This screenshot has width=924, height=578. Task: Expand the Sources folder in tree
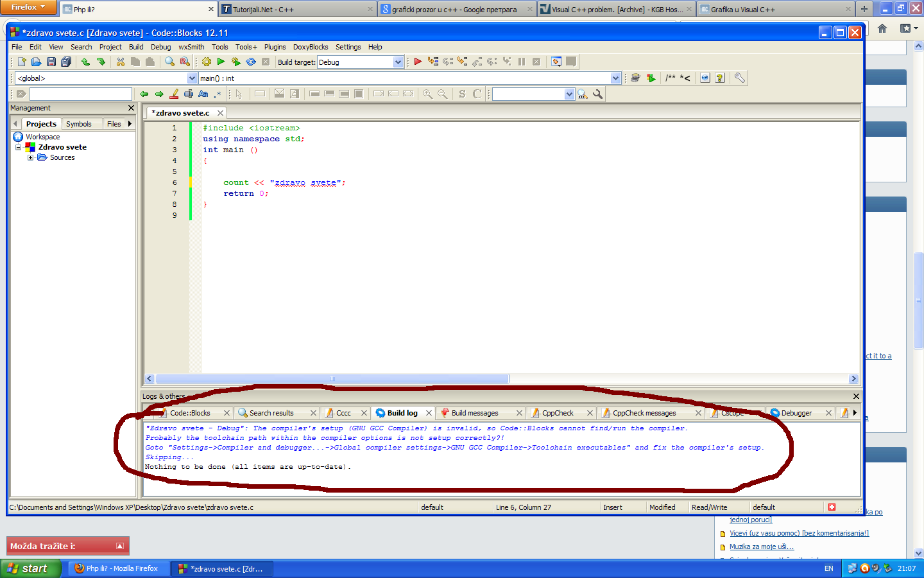pyautogui.click(x=30, y=157)
